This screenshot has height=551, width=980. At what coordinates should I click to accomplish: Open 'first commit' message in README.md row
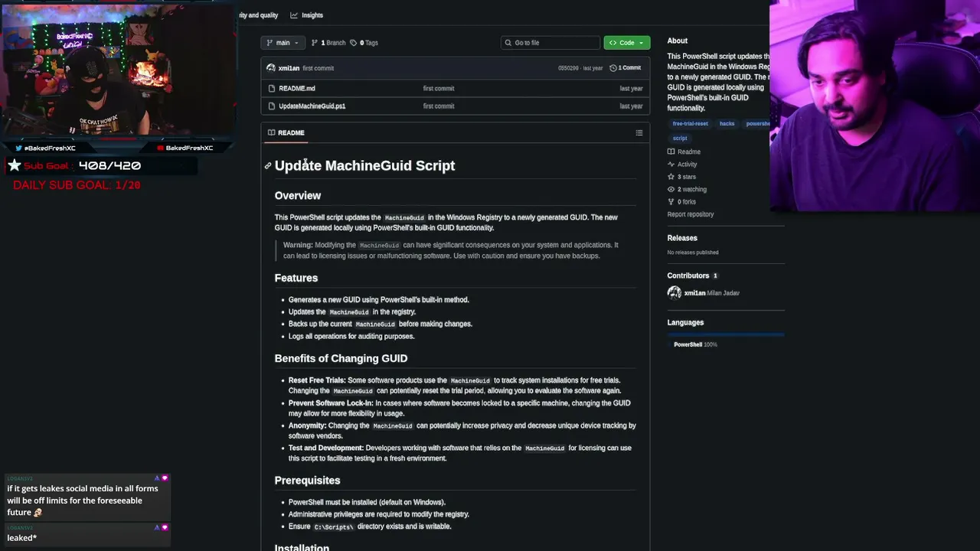coord(439,88)
